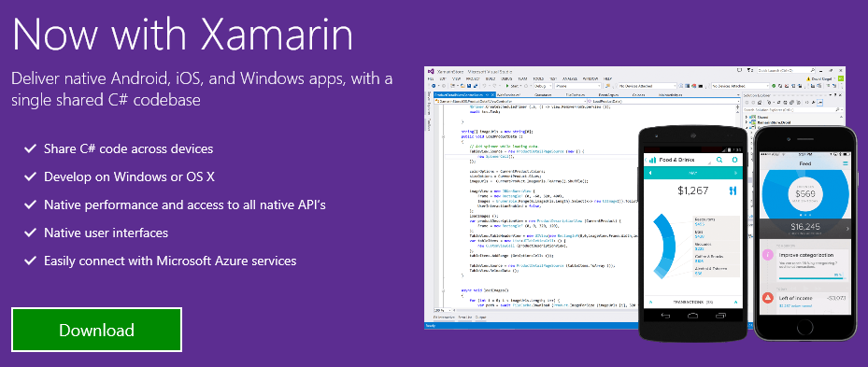This screenshot has height=367, width=868.
Task: Tap the arrow next to $16,245
Action: [847, 228]
